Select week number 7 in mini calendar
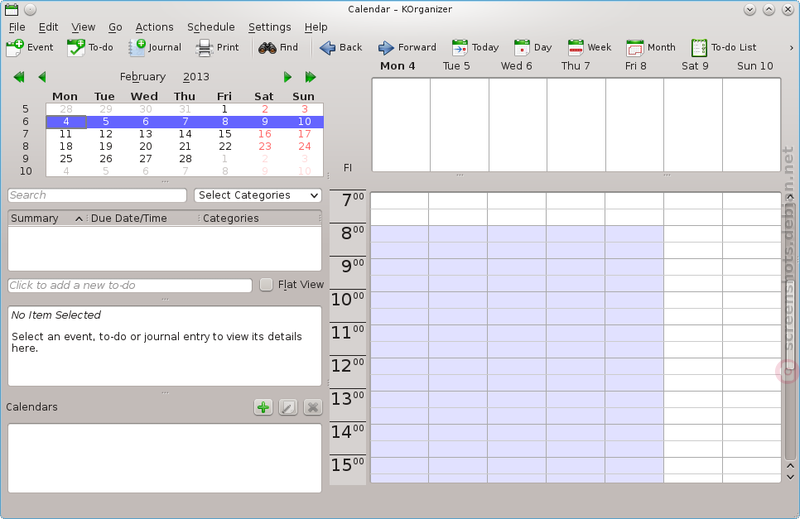Viewport: 800px width, 519px height. tap(26, 134)
